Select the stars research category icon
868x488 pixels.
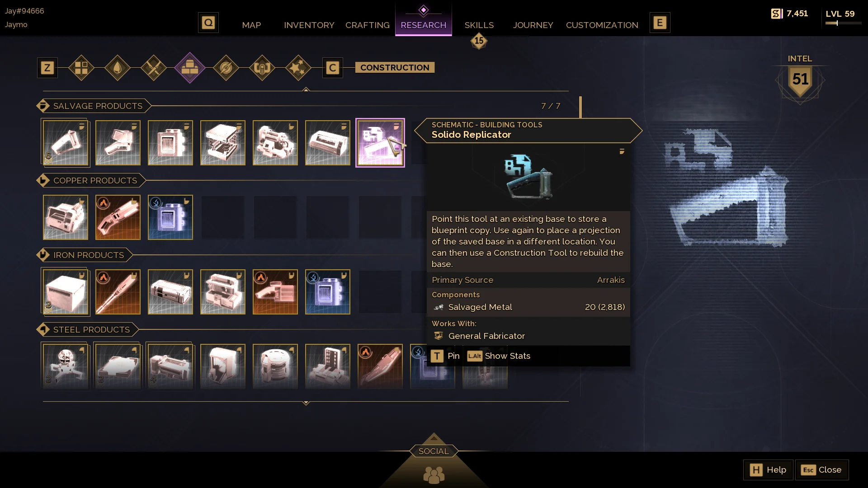(x=298, y=68)
